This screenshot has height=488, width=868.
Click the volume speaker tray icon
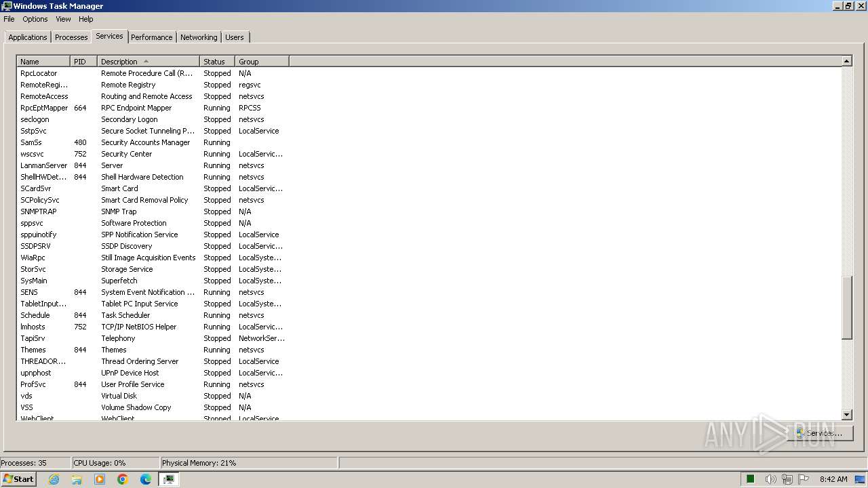click(770, 479)
